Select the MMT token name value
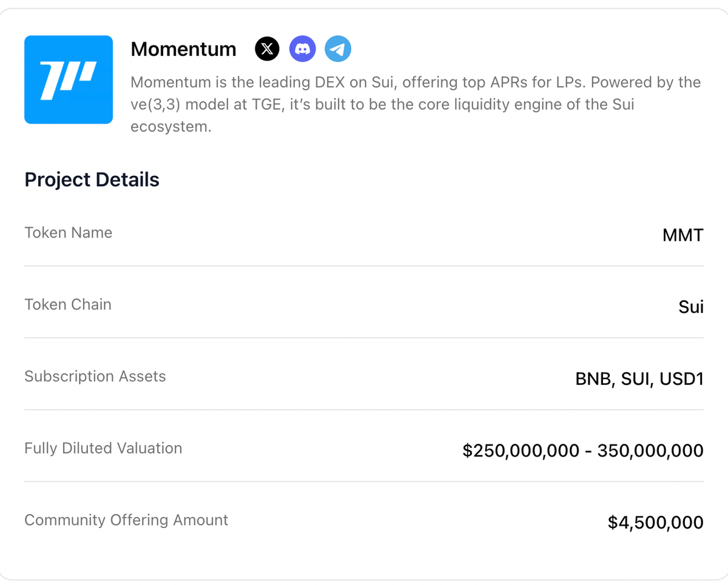The width and height of the screenshot is (728, 585). click(x=682, y=235)
